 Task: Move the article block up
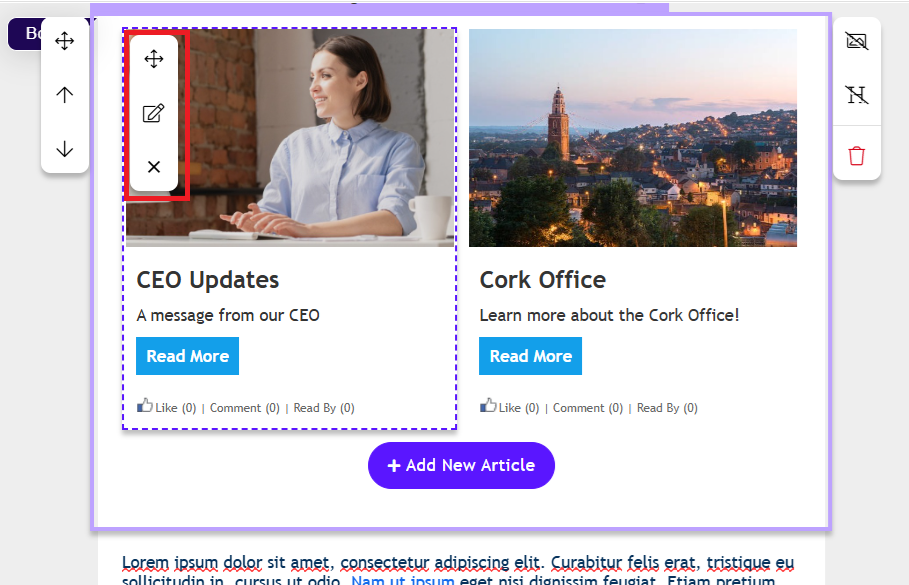pos(65,95)
